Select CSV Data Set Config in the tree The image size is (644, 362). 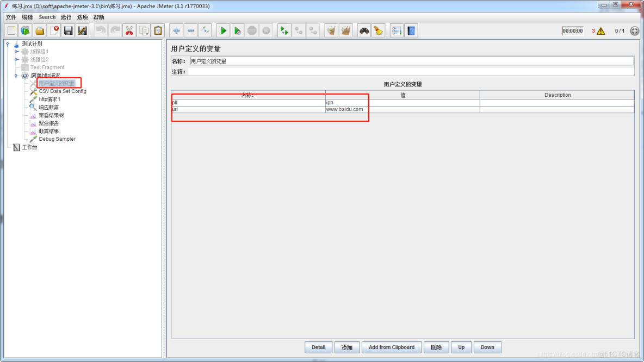pyautogui.click(x=61, y=91)
